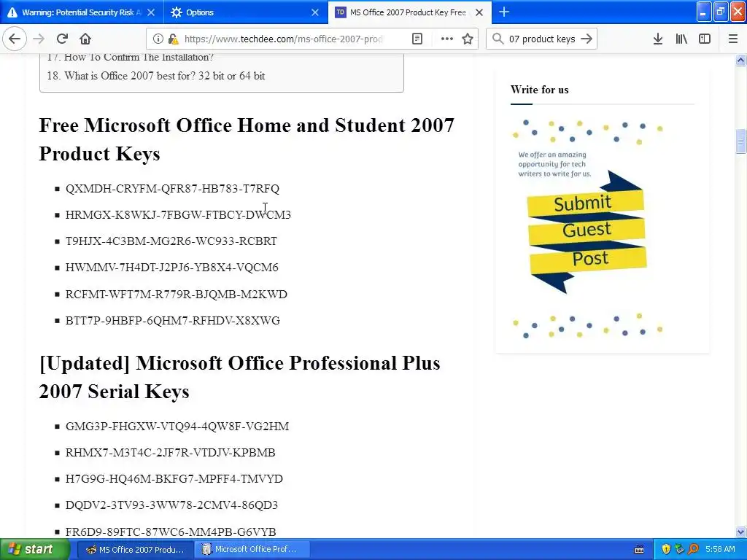Open the Firefox hamburger menu
Image resolution: width=747 pixels, height=560 pixels.
coord(733,39)
